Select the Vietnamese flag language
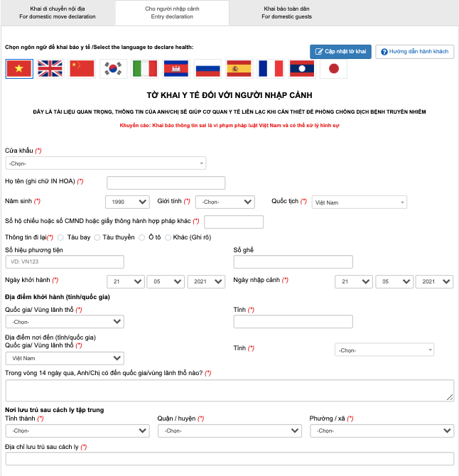 (19, 69)
